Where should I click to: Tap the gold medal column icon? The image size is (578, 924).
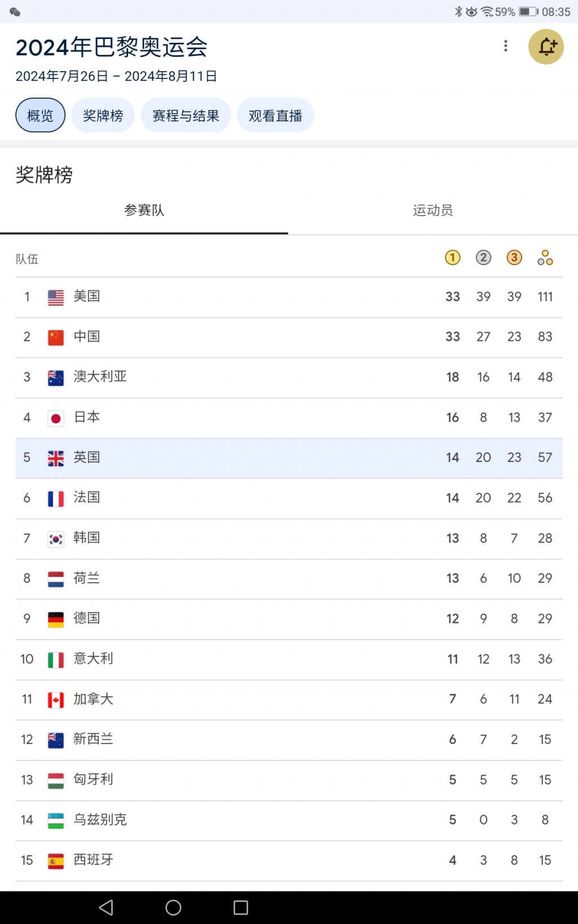click(x=453, y=258)
